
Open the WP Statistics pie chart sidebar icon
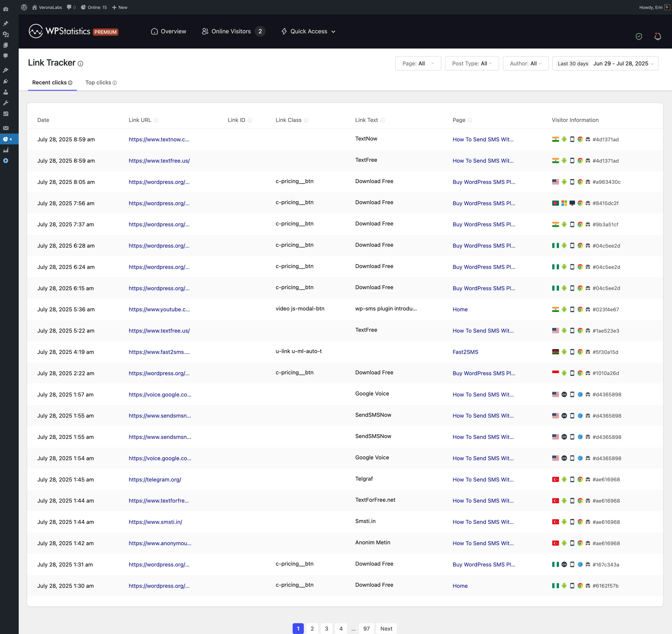tap(6, 139)
